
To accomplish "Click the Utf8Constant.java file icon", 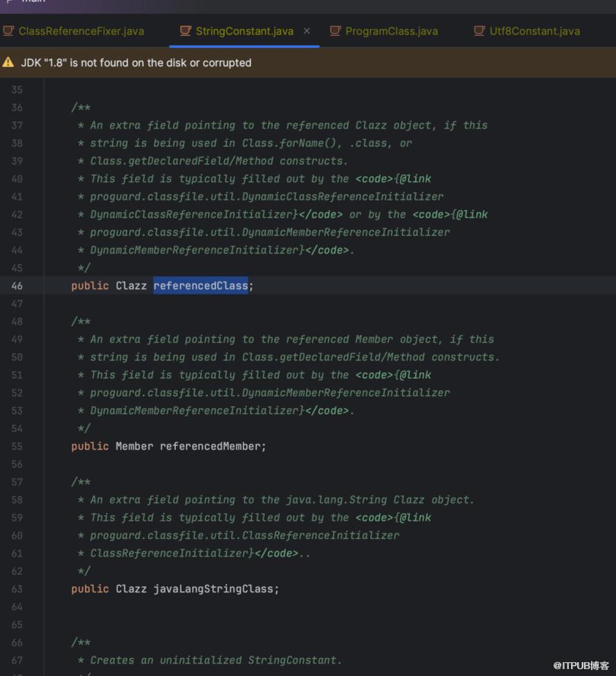I will click(x=479, y=31).
